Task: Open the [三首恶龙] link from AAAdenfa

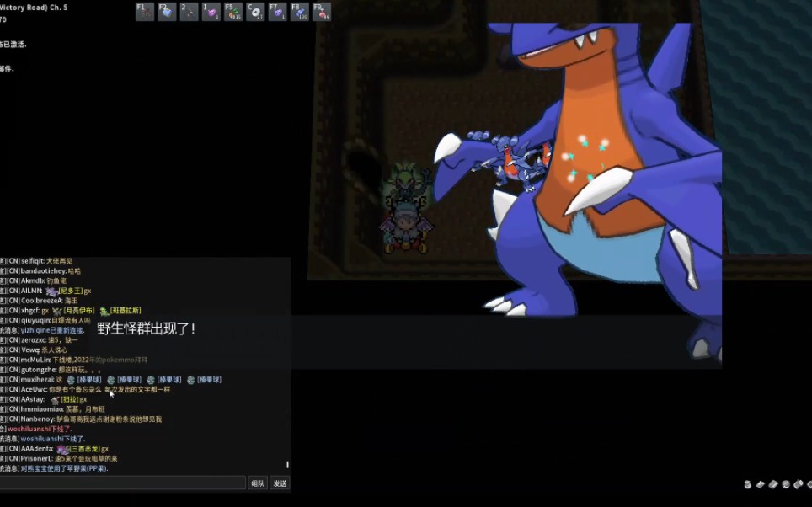Action: click(84, 449)
